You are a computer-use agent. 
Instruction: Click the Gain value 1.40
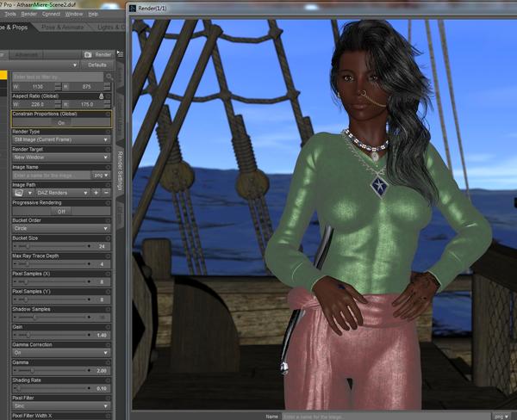click(x=102, y=335)
